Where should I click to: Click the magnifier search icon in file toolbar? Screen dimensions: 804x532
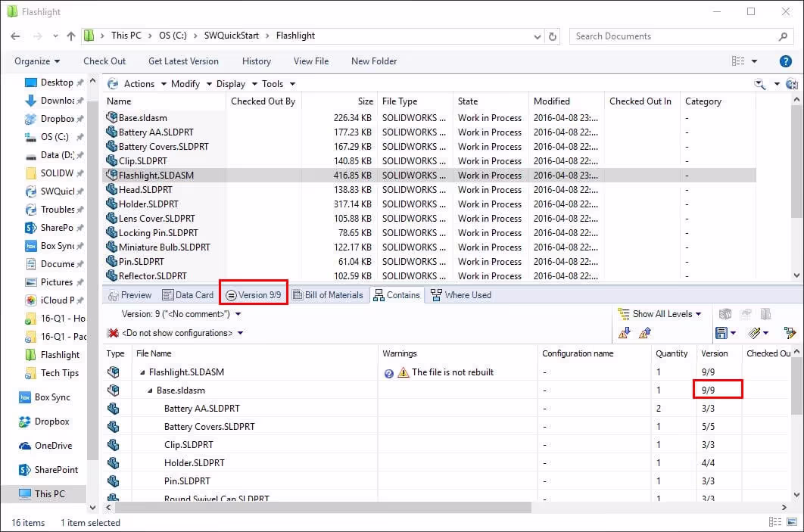(x=760, y=84)
